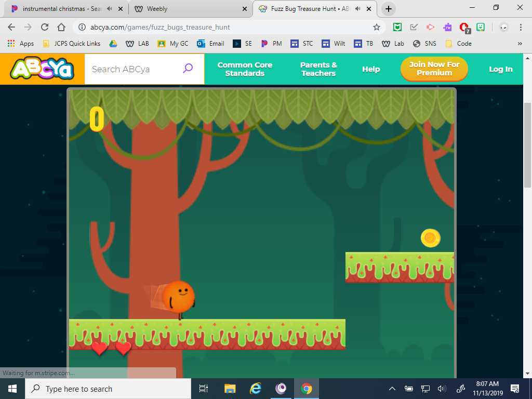Image resolution: width=532 pixels, height=399 pixels.
Task: Close the Weebly tab
Action: (245, 9)
